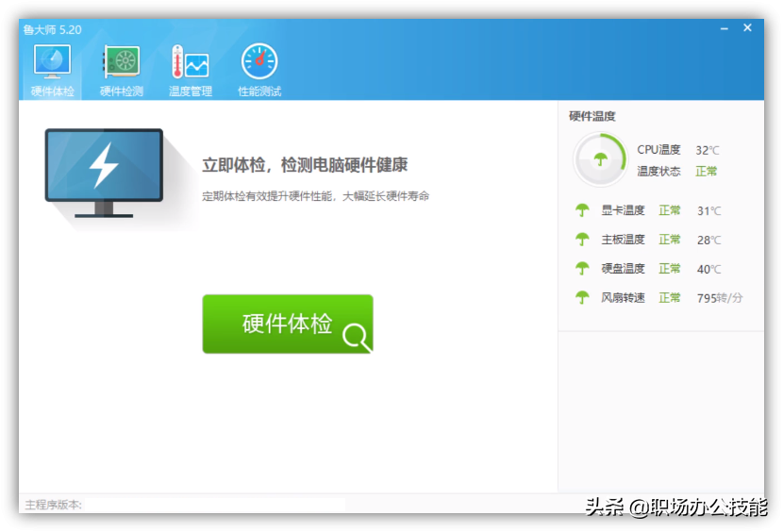Click the 795转/分 fan speed value
Image resolution: width=783 pixels, height=532 pixels.
(x=720, y=298)
